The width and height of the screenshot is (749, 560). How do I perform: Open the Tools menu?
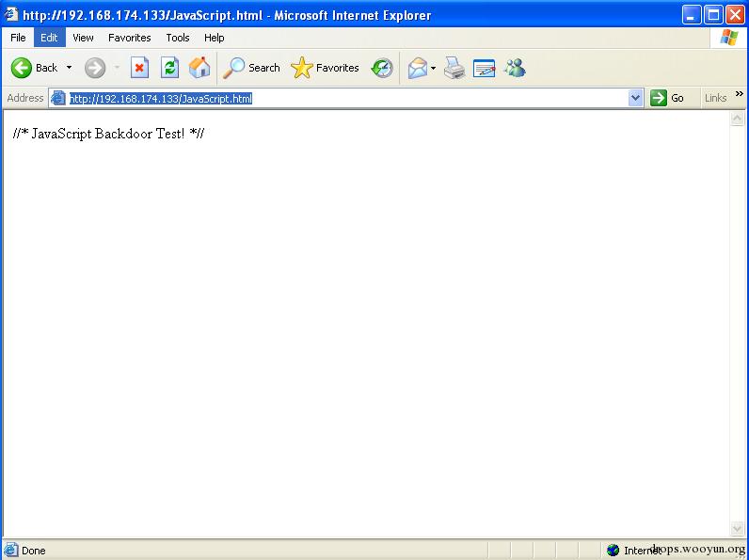point(178,38)
